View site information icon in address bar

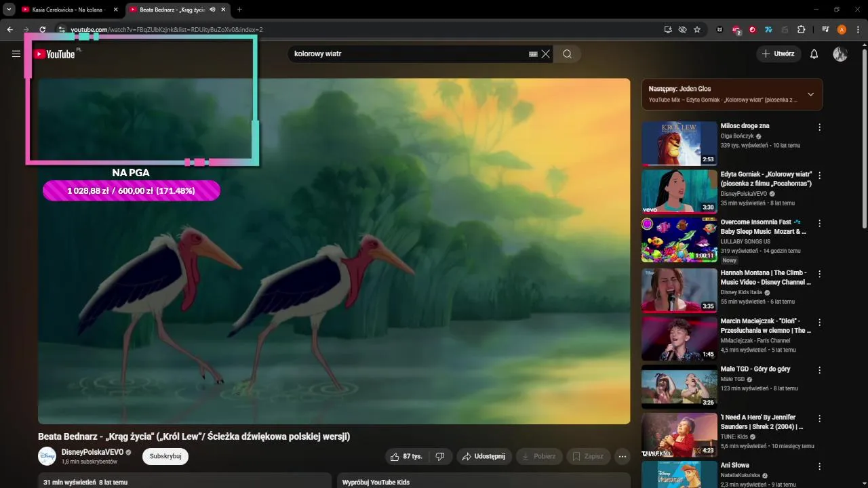pos(62,30)
